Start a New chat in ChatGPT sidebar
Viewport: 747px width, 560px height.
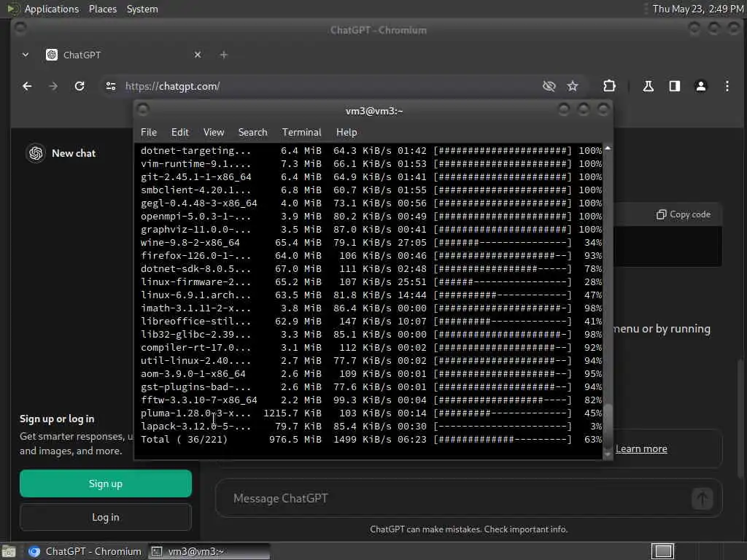(74, 153)
